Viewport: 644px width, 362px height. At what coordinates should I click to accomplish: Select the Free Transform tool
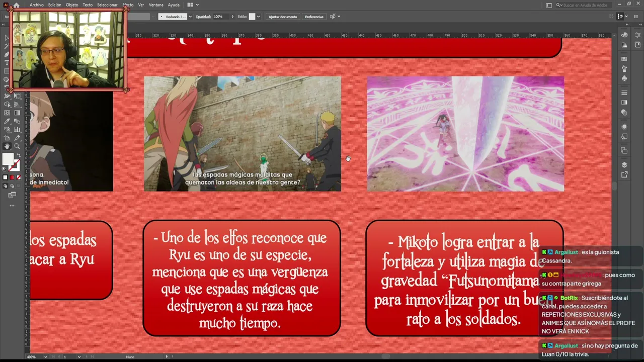(x=17, y=96)
